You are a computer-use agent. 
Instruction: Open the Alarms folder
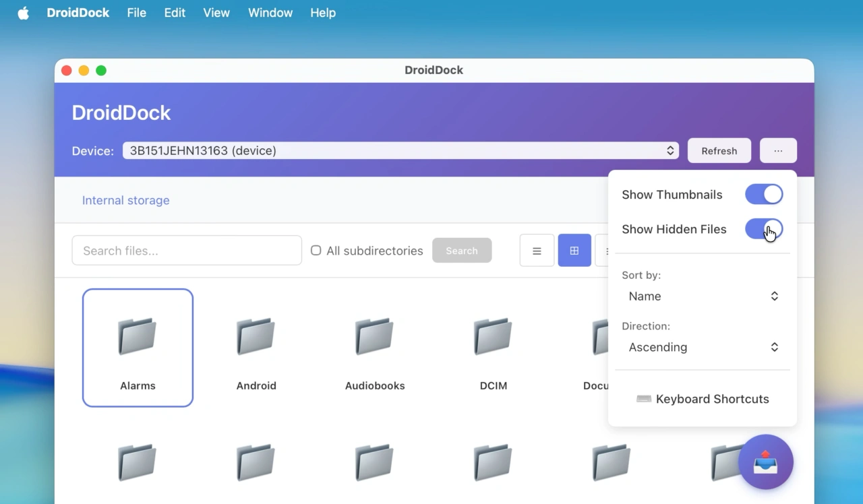[138, 348]
